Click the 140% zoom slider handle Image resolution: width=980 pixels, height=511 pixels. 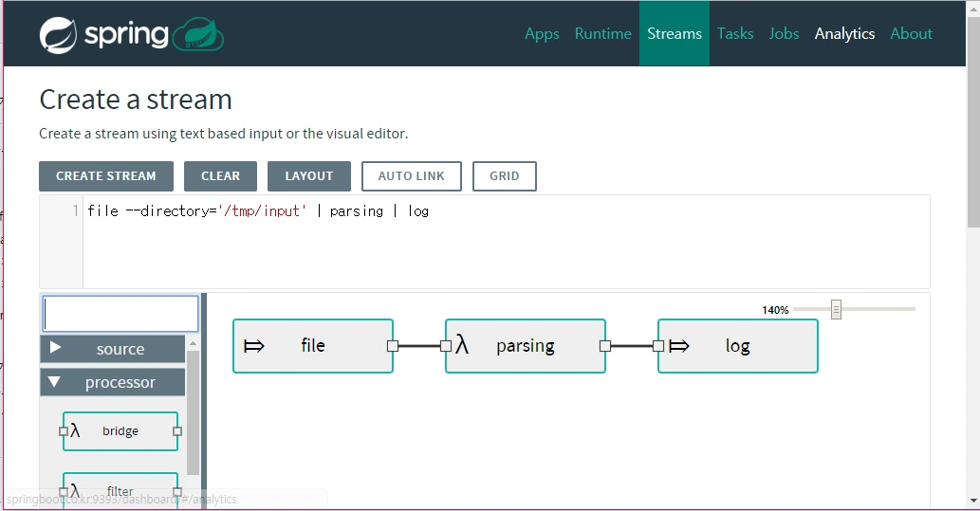(x=836, y=309)
